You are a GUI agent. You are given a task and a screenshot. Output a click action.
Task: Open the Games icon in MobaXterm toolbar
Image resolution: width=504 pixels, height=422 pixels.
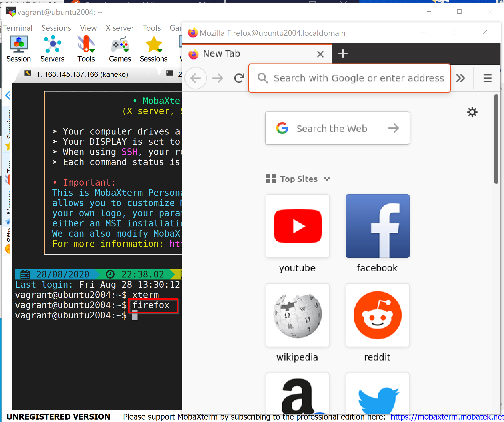click(120, 49)
